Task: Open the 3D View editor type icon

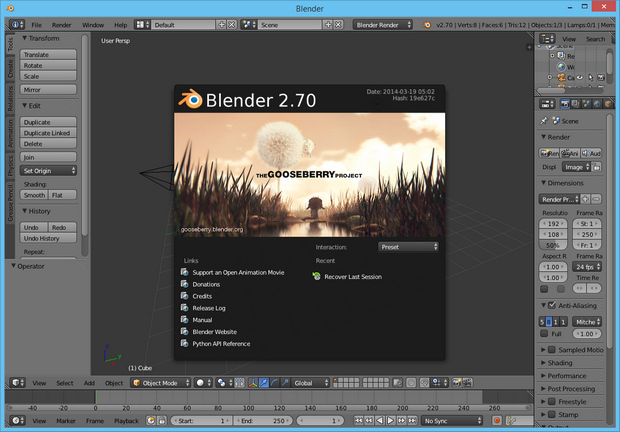Action: 17,383
